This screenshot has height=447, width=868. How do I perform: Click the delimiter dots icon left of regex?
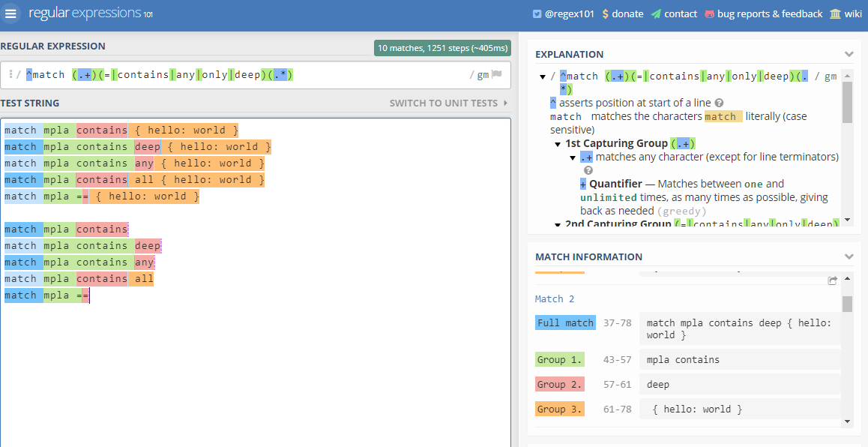pos(10,74)
